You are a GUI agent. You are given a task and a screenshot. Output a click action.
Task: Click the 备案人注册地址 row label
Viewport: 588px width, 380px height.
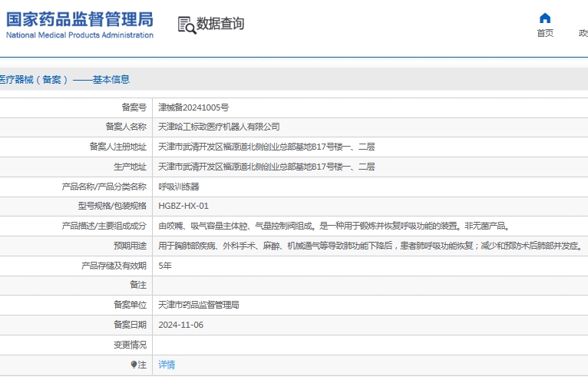pyautogui.click(x=117, y=147)
